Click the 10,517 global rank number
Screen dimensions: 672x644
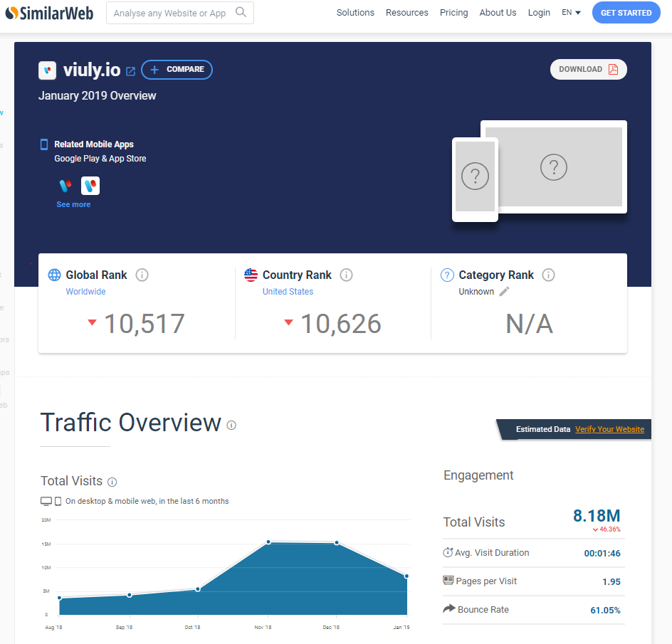[x=145, y=324]
